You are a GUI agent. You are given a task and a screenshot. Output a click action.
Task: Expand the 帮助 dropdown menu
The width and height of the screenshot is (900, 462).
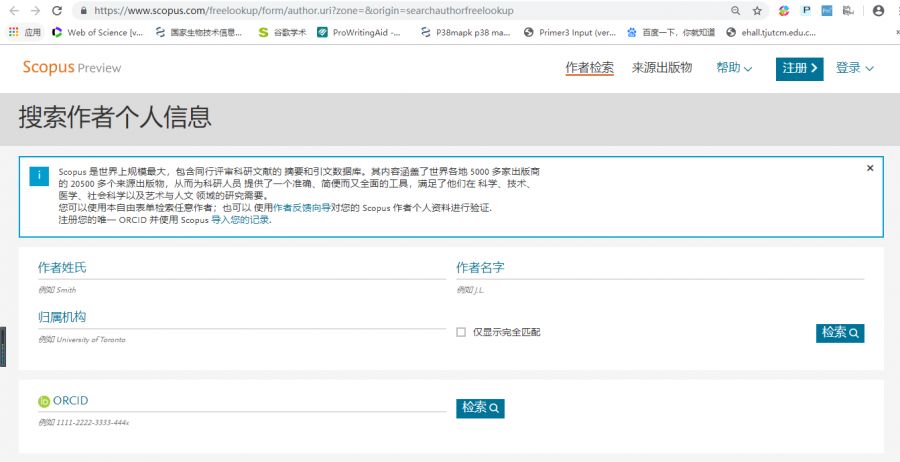734,68
